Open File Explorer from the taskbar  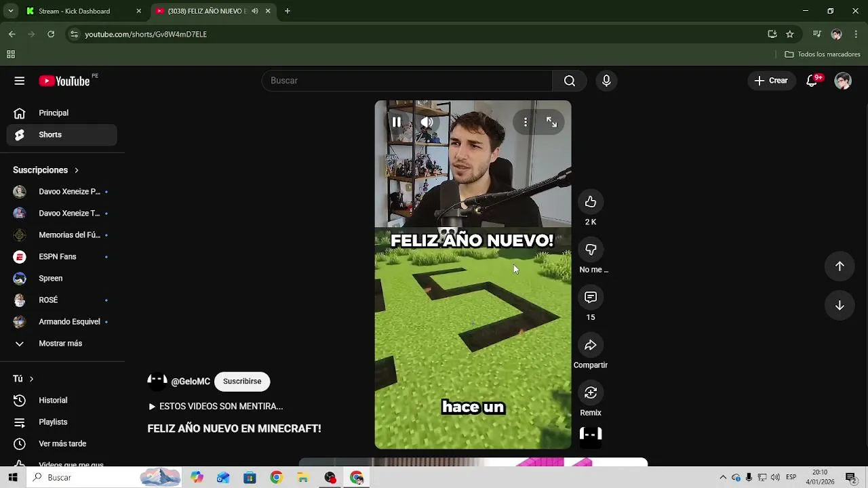click(x=303, y=477)
